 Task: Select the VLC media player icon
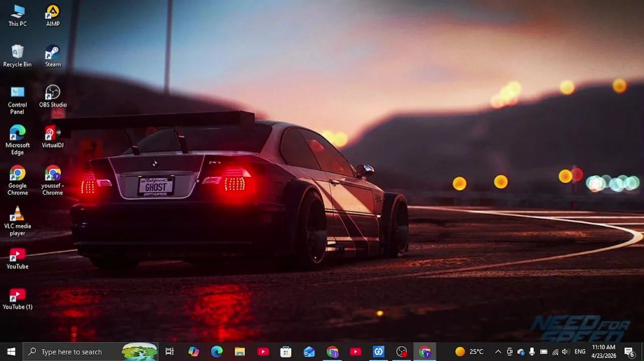(x=17, y=221)
